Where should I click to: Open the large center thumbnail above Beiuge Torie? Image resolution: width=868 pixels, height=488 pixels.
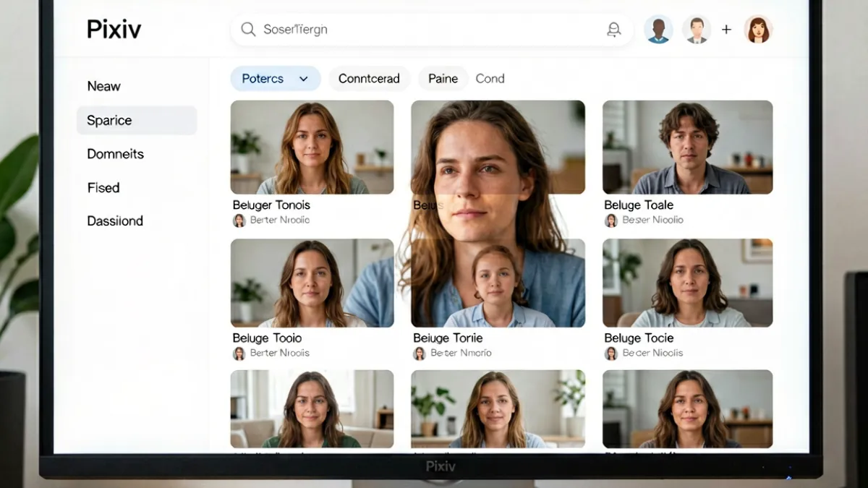[x=498, y=214]
